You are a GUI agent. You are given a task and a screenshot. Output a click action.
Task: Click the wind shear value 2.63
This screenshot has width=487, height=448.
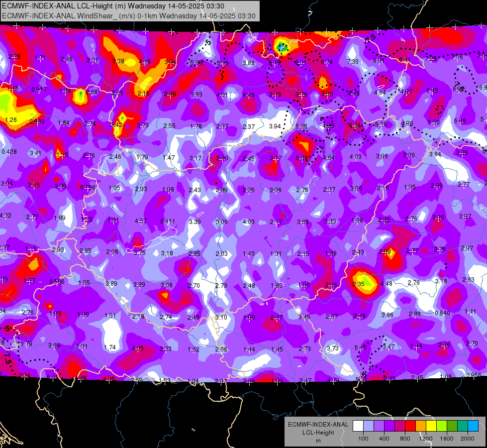tap(469, 279)
